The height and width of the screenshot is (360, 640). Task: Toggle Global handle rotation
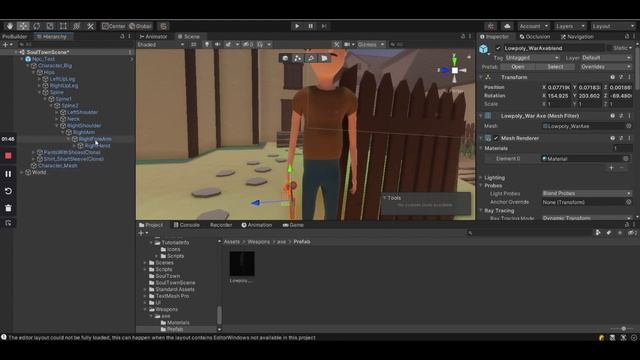click(140, 26)
